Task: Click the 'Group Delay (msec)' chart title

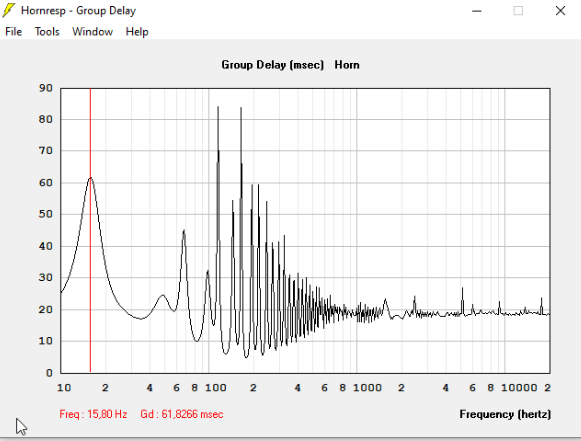Action: [272, 65]
